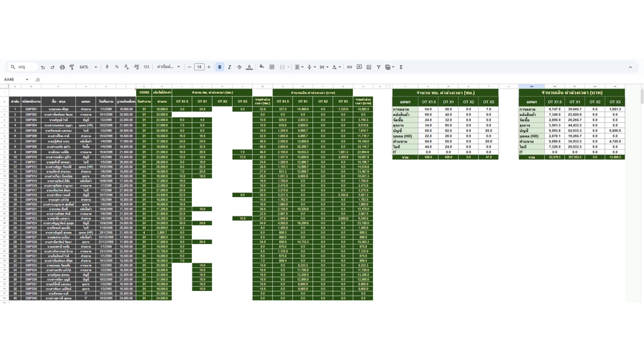Image resolution: width=644 pixels, height=362 pixels.
Task: Open the font family dropdown
Action: point(168,67)
